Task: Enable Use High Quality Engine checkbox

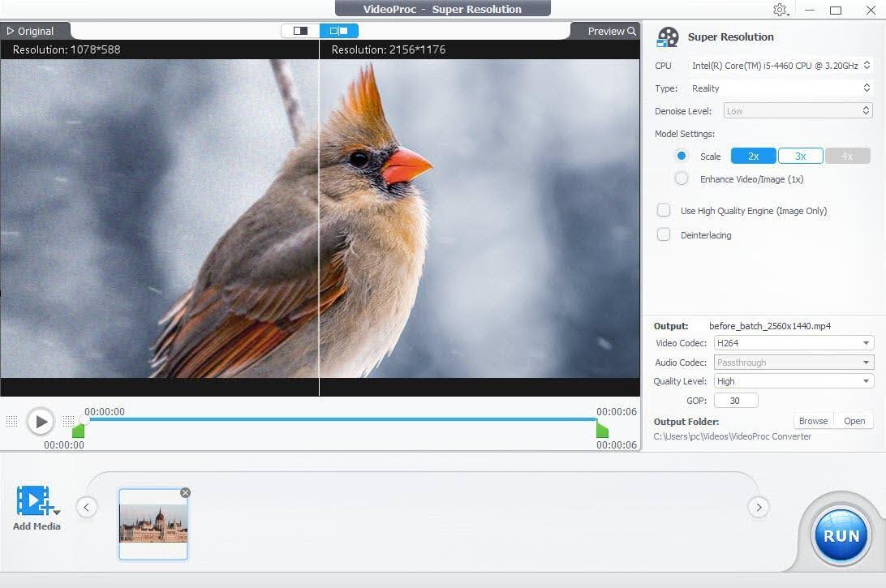Action: (x=664, y=211)
